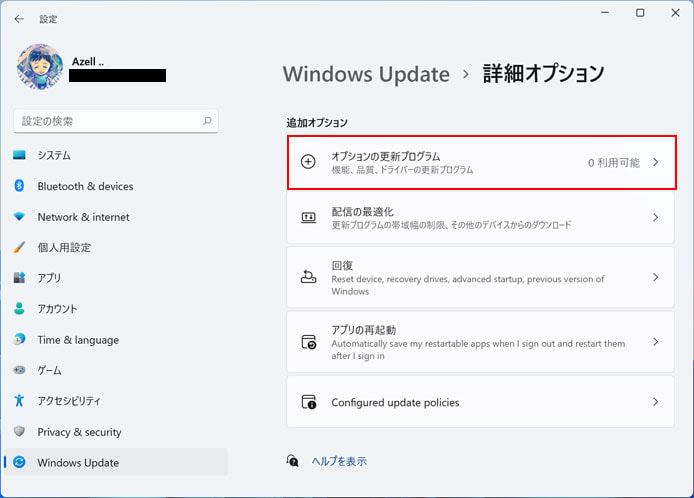The image size is (694, 498).
Task: Click Windows Update breadcrumb heading
Action: [x=366, y=74]
